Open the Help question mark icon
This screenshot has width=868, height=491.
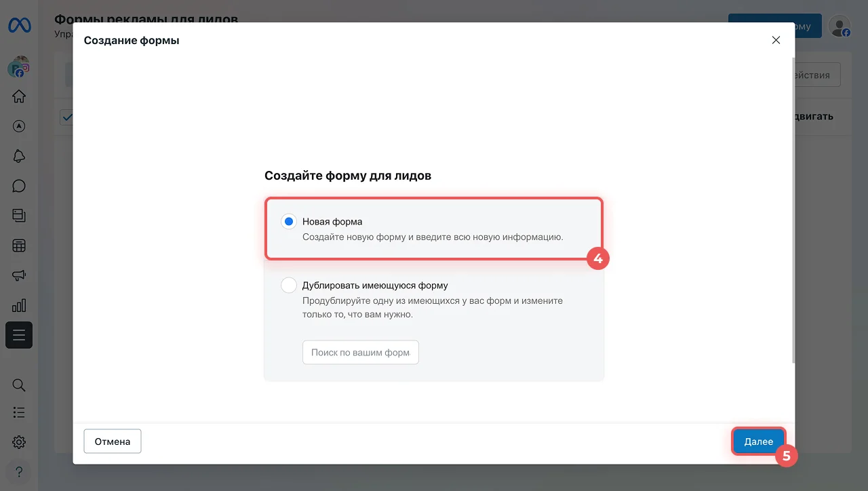pos(19,471)
